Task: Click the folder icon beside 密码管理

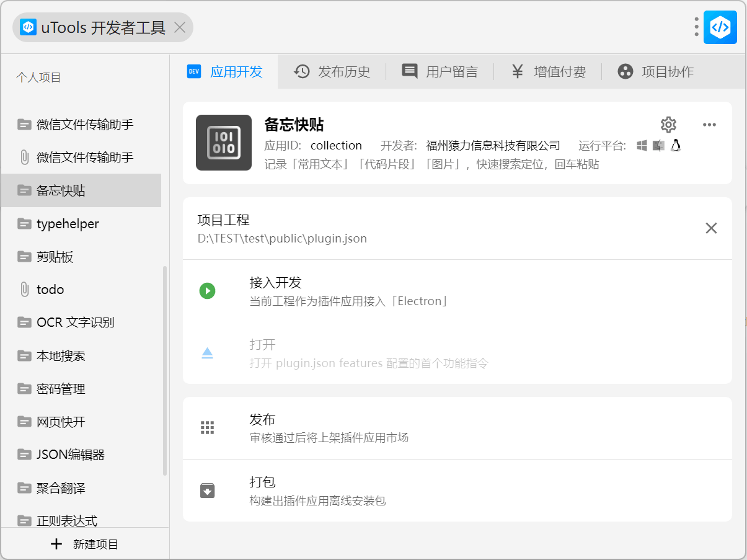Action: click(x=25, y=389)
